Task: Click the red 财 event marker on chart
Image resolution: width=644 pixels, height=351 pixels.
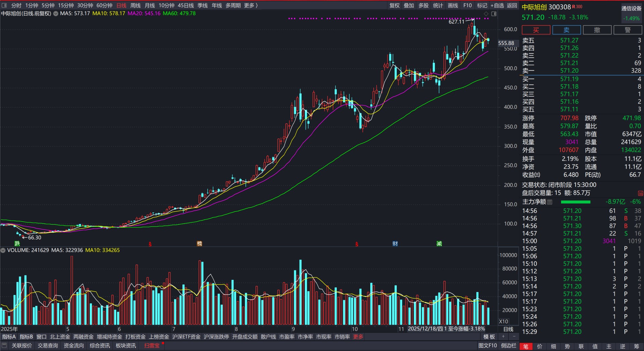Action: (x=395, y=244)
